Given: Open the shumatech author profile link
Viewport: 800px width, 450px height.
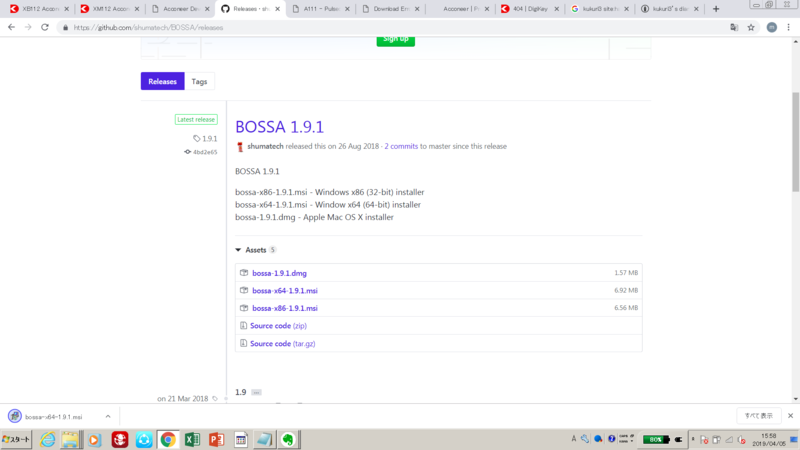Looking at the screenshot, I should (265, 146).
